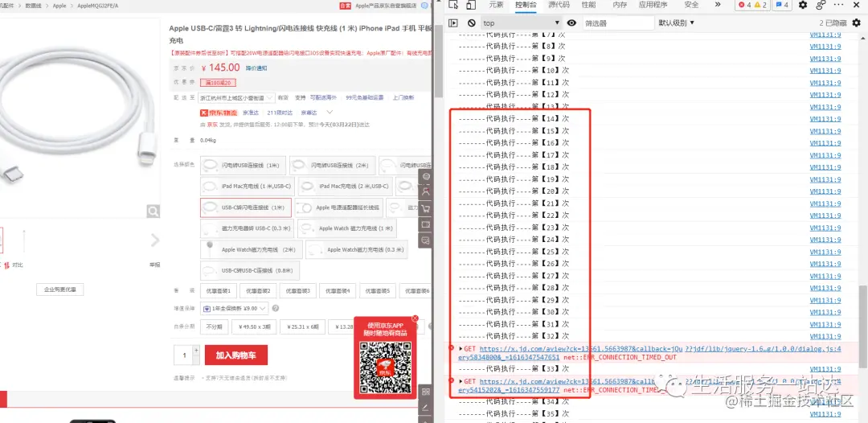
Task: Select Apple Watch磁力充电线 (0.3米) option
Action: click(x=357, y=250)
